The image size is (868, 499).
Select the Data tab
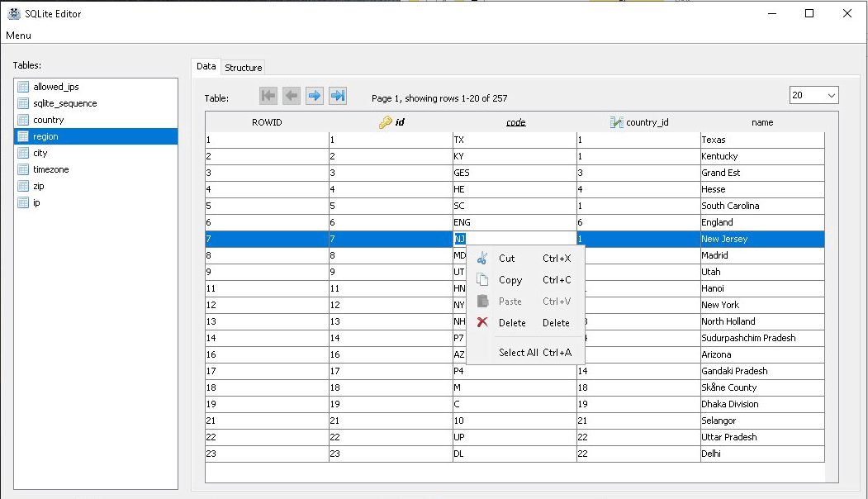coord(206,67)
